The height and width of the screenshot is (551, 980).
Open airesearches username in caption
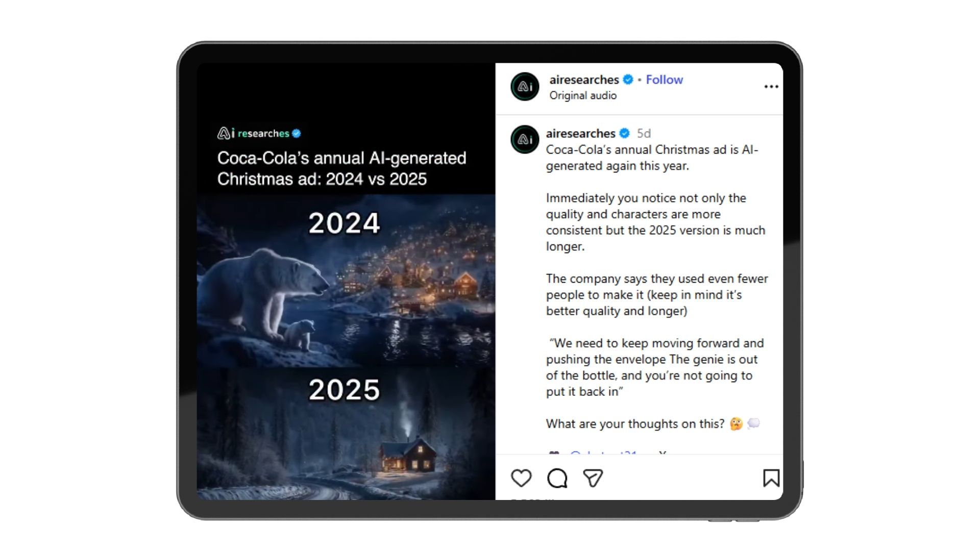tap(580, 133)
